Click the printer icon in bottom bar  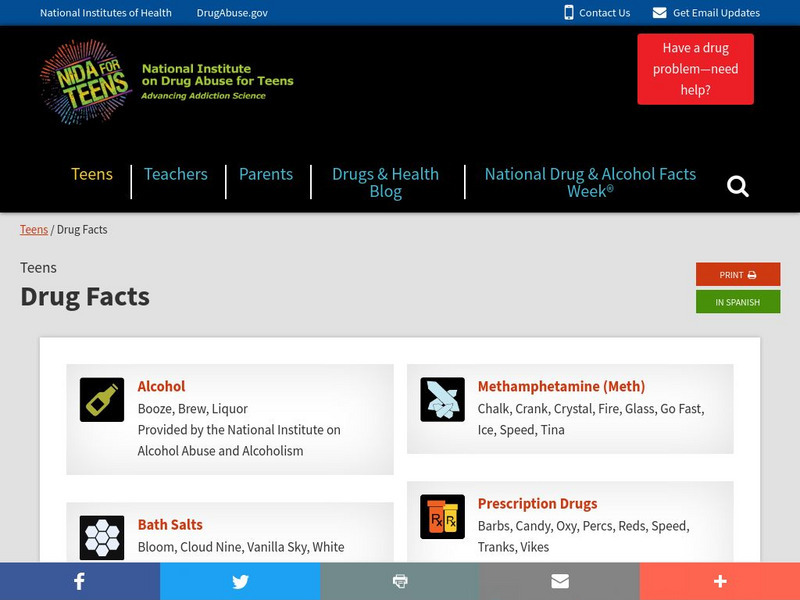pos(400,581)
